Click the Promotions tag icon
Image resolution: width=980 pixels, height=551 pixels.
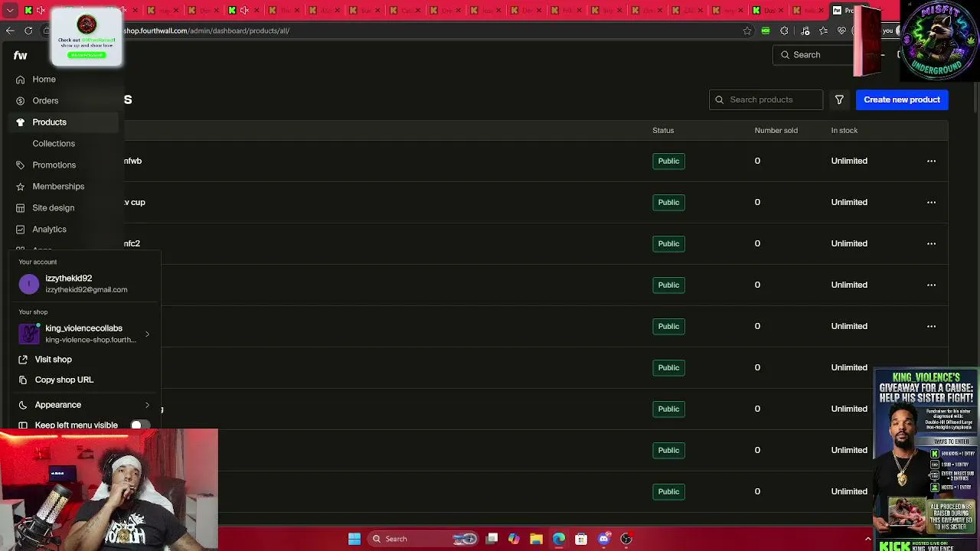pos(21,165)
